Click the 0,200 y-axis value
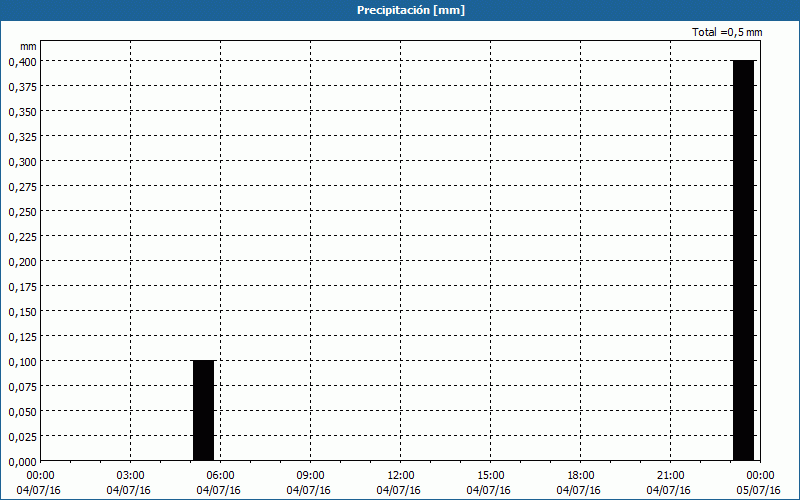The image size is (800, 500). click(x=22, y=262)
